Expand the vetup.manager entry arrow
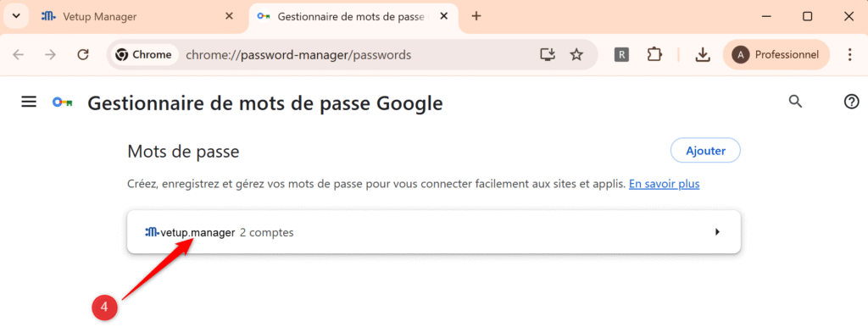Screen dimensions: 868x327 [717, 232]
